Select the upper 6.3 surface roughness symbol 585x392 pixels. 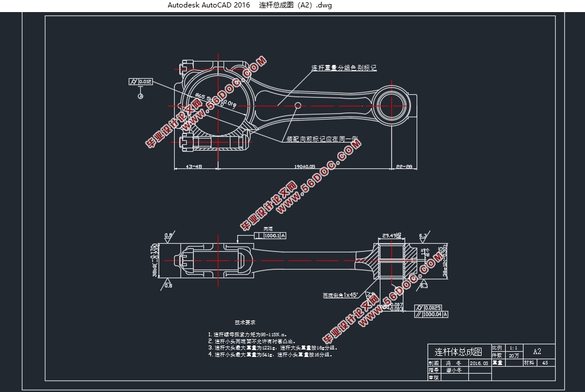click(423, 236)
